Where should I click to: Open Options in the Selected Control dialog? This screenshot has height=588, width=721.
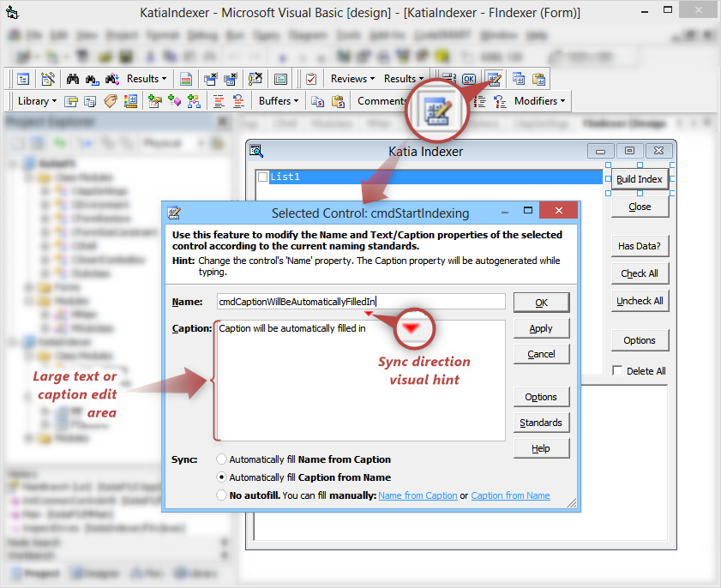click(x=541, y=397)
